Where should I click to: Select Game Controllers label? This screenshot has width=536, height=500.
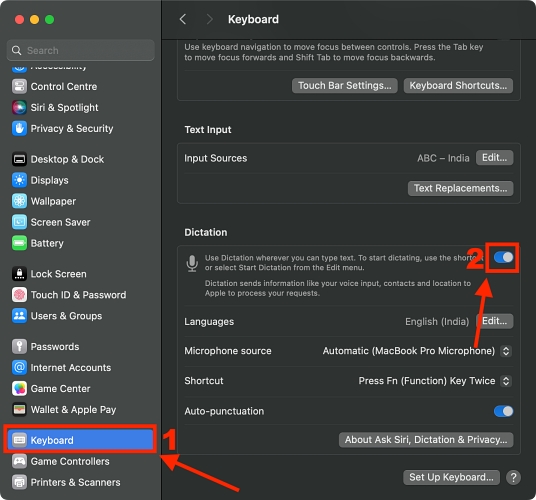coord(70,461)
